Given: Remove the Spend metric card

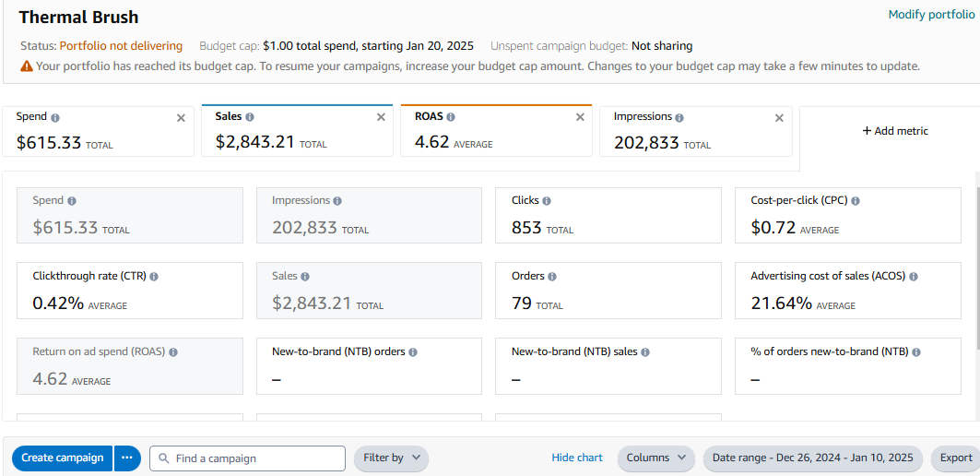Looking at the screenshot, I should pyautogui.click(x=181, y=117).
